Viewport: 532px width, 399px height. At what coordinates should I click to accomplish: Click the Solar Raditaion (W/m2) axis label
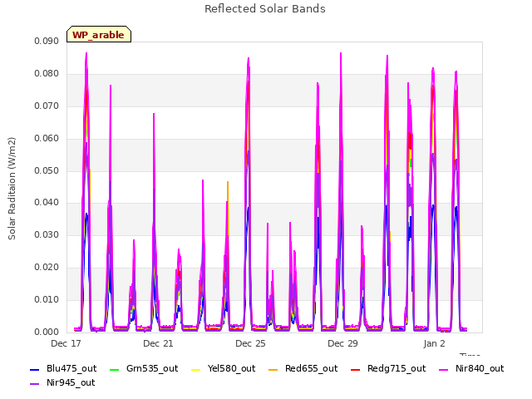click(12, 189)
